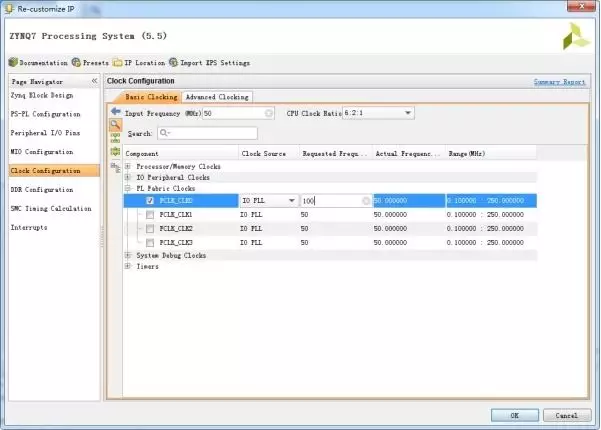601x430 pixels.
Task: Switch to the Advanced Clocking tab
Action: (217, 97)
